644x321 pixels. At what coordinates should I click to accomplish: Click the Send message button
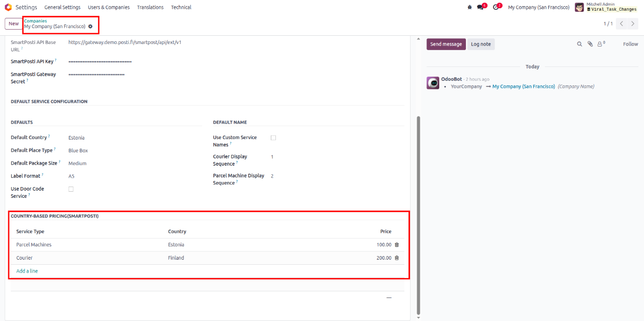446,44
